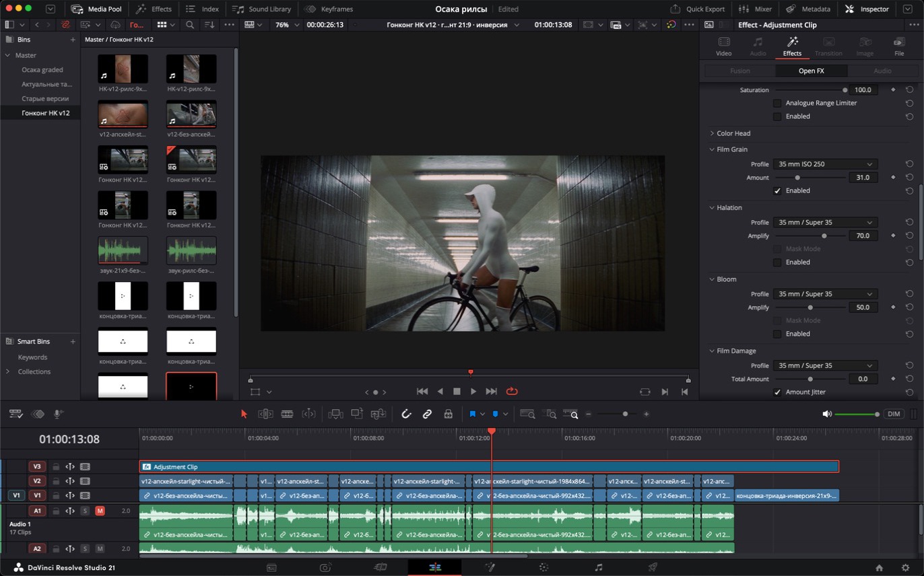This screenshot has width=924, height=576.
Task: Open Halation Profile dropdown
Action: coord(825,222)
